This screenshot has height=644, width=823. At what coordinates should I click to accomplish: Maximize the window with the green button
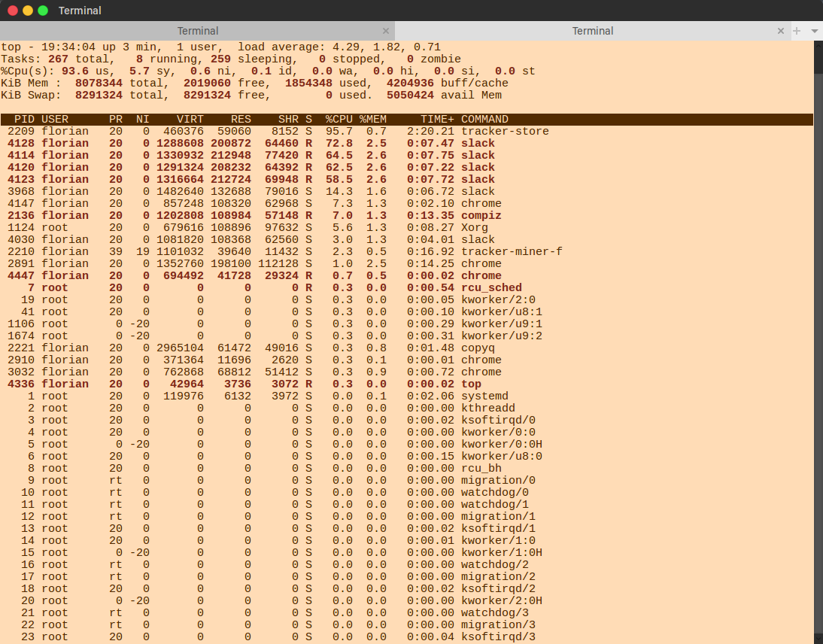click(x=43, y=11)
